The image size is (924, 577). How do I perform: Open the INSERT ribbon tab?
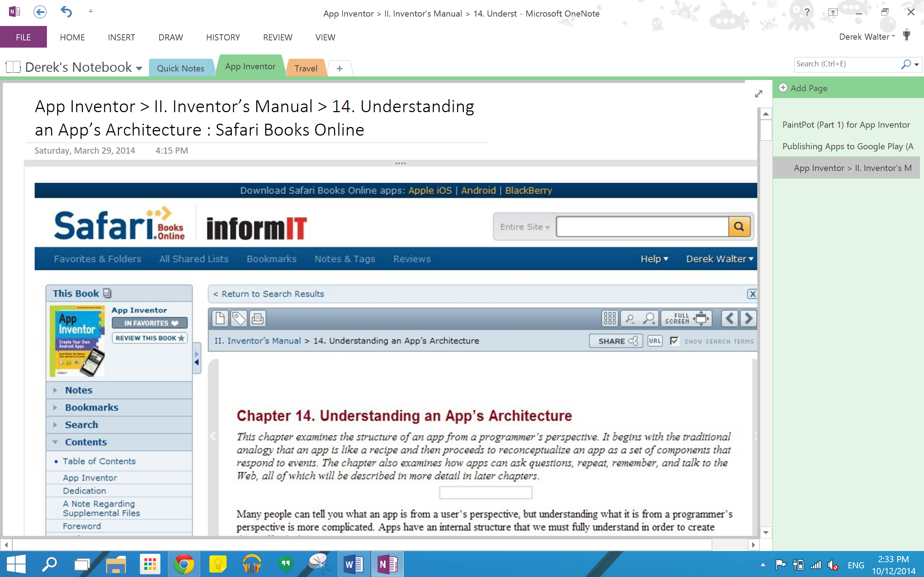[x=121, y=38]
